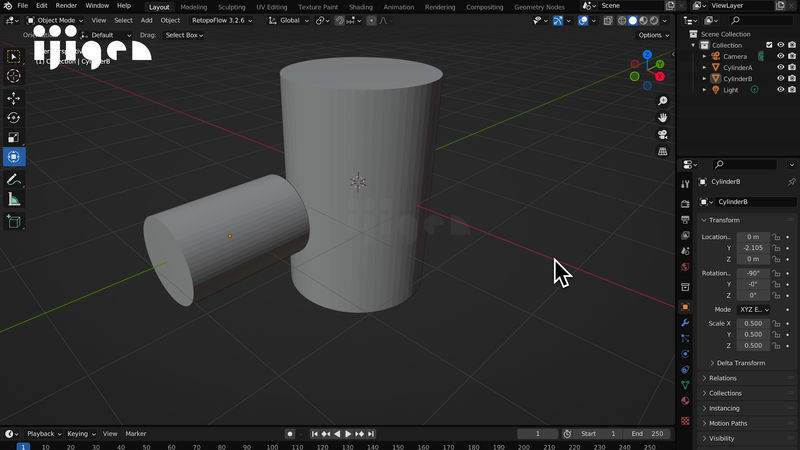Click the red X axis on gizmo
800x450 pixels.
[x=660, y=77]
